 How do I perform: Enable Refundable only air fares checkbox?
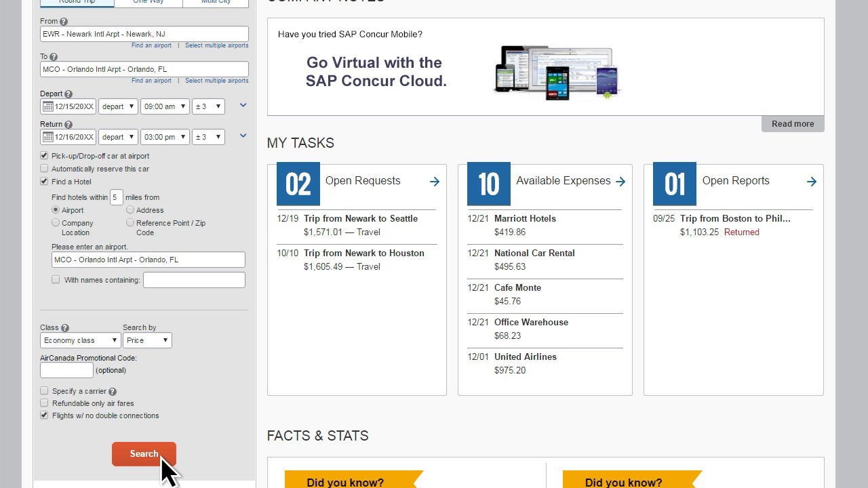coord(44,403)
